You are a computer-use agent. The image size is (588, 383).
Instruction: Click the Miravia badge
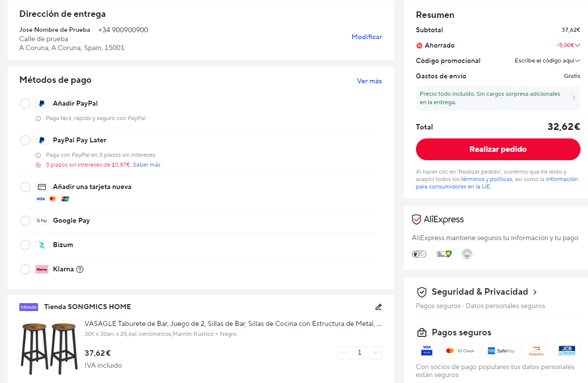pos(29,307)
